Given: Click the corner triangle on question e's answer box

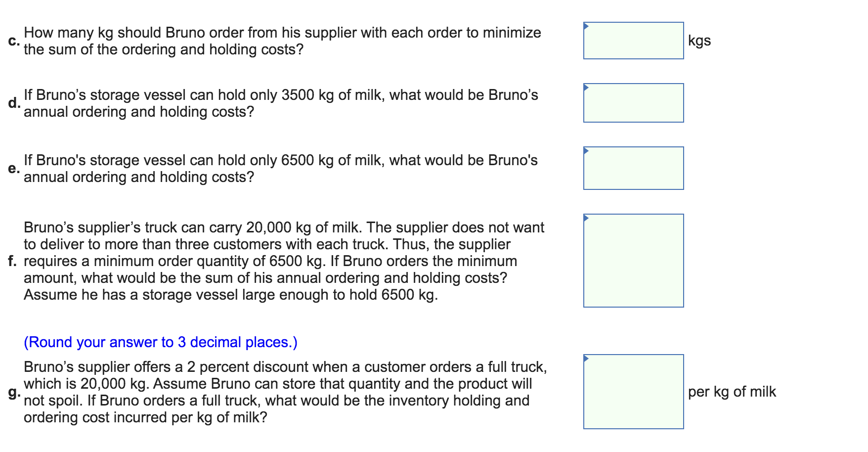Looking at the screenshot, I should (x=587, y=152).
